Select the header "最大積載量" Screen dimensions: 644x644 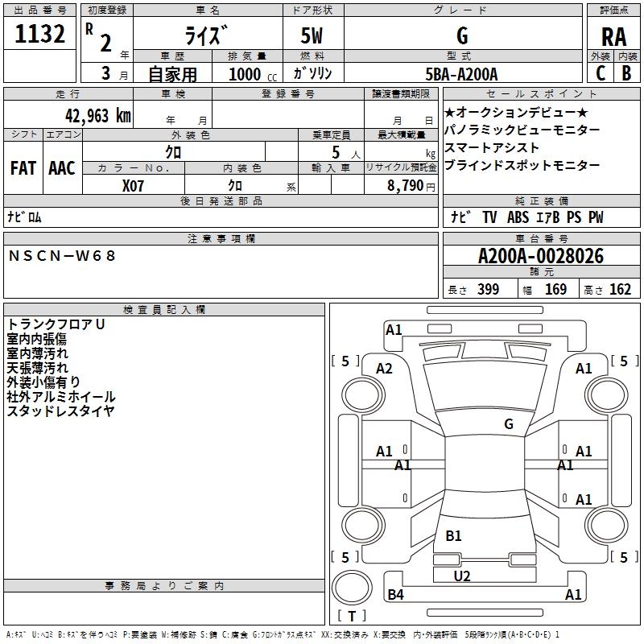[x=401, y=134]
